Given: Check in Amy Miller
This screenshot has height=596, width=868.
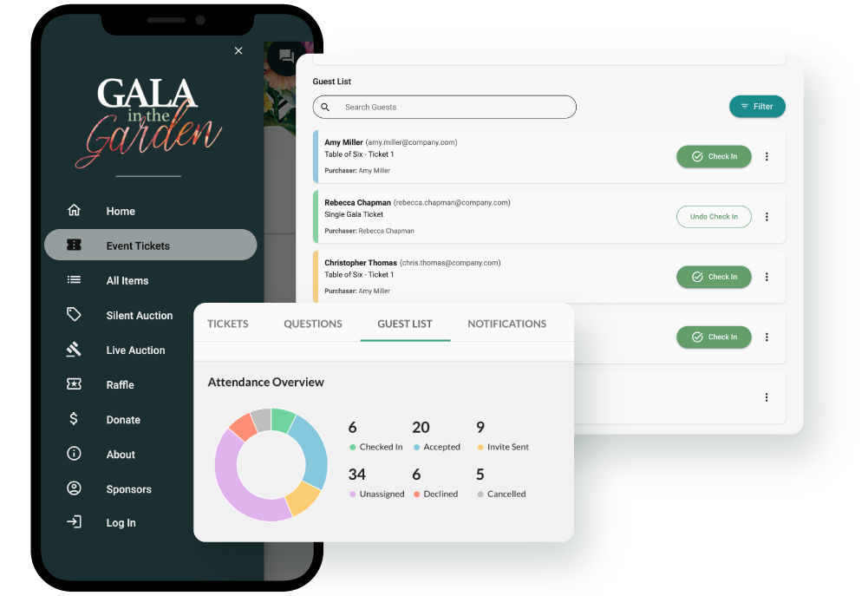Looking at the screenshot, I should 714,157.
